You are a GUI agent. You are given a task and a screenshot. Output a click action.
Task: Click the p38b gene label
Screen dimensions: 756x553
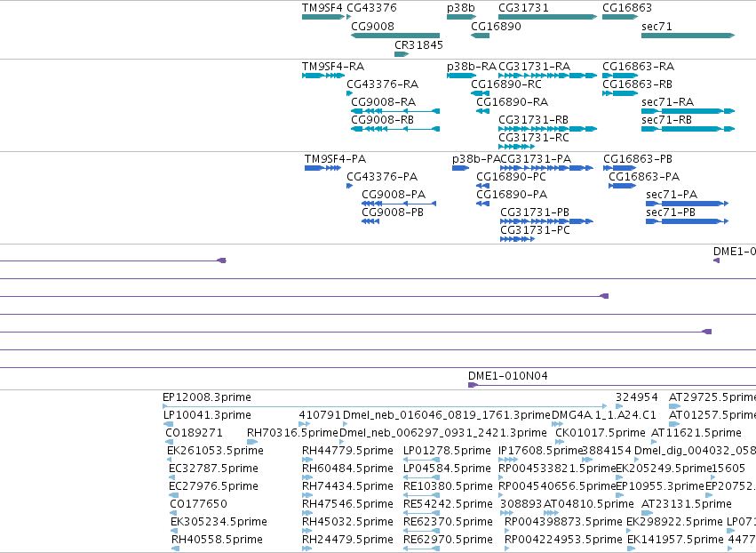point(461,8)
